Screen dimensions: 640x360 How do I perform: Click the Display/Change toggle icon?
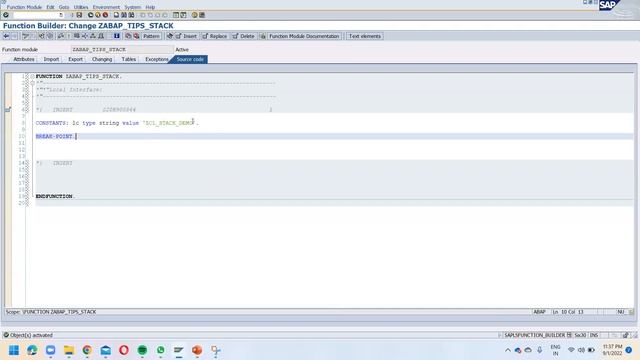[25, 36]
